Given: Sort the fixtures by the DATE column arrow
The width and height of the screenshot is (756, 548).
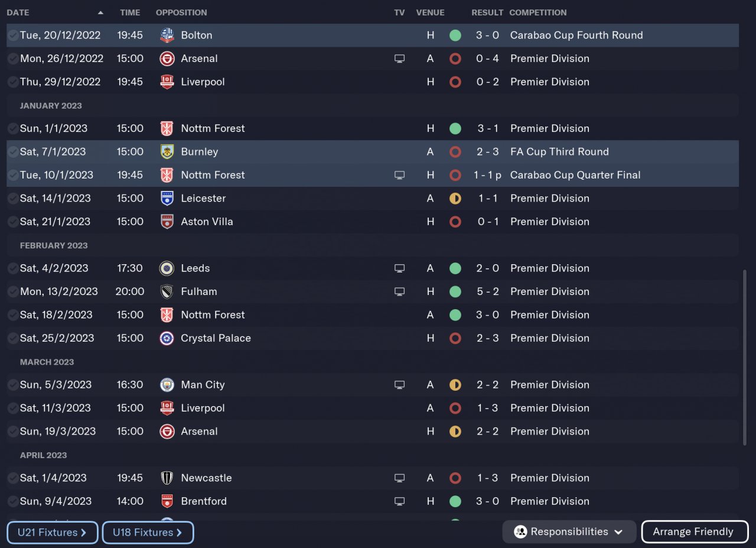Looking at the screenshot, I should (x=100, y=12).
